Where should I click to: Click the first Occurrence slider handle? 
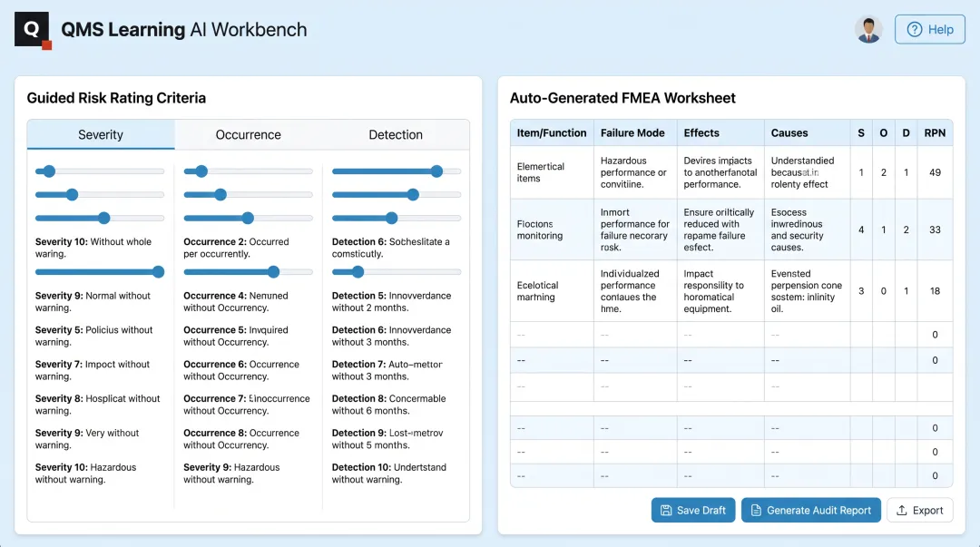[201, 171]
